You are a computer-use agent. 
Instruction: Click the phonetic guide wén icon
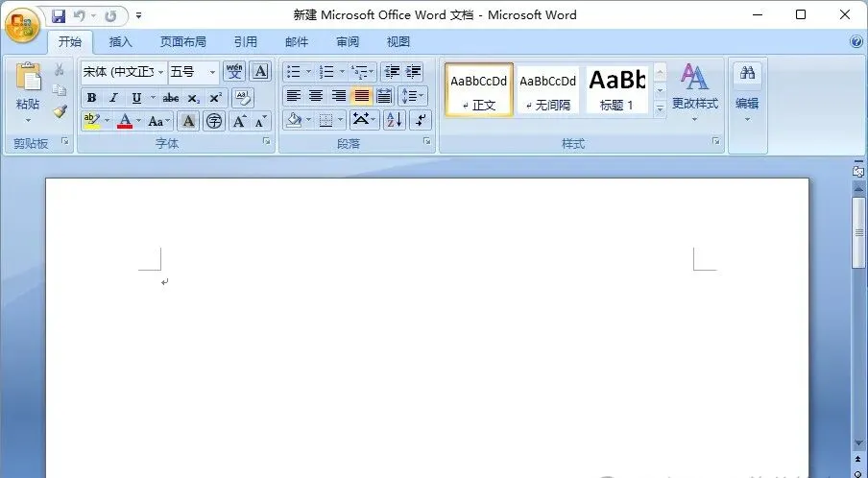click(234, 71)
